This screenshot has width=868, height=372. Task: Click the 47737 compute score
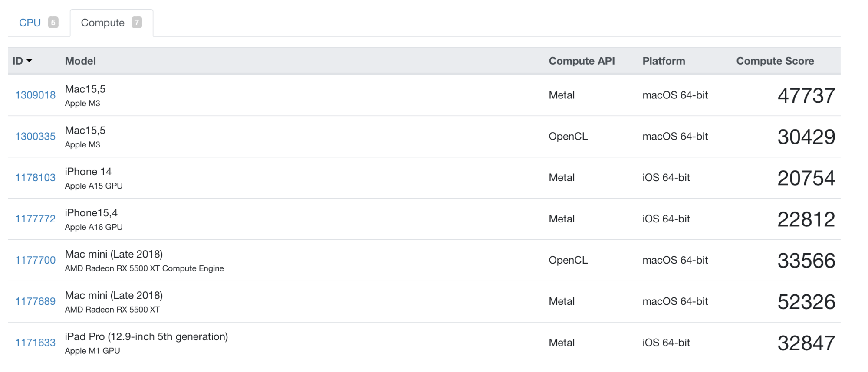click(x=806, y=96)
